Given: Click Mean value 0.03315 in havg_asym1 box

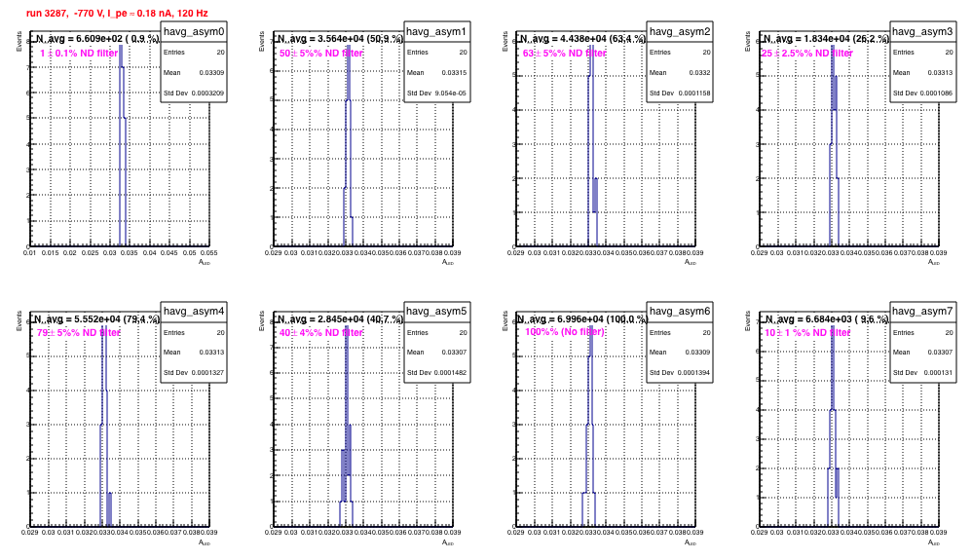Looking at the screenshot, I should pos(455,73).
